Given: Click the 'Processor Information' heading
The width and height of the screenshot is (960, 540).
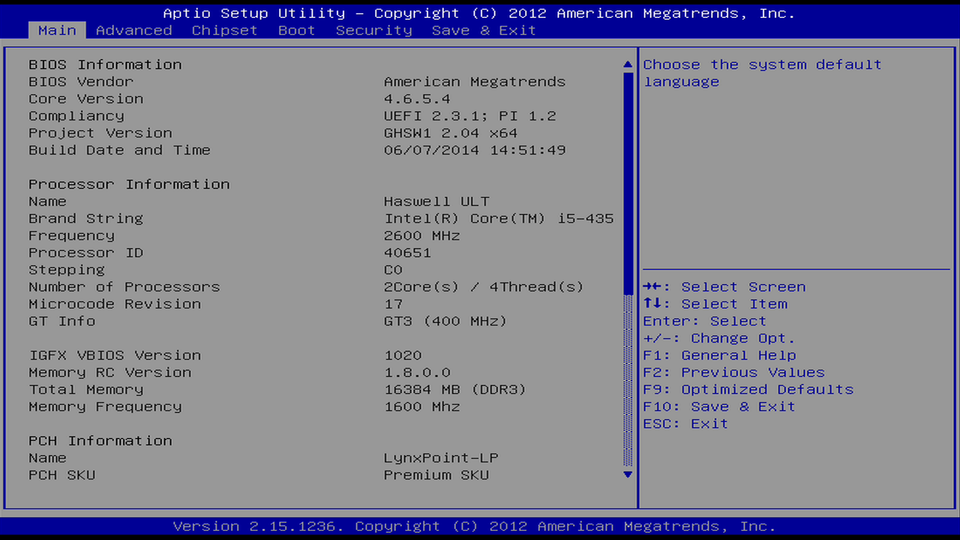Looking at the screenshot, I should (129, 184).
